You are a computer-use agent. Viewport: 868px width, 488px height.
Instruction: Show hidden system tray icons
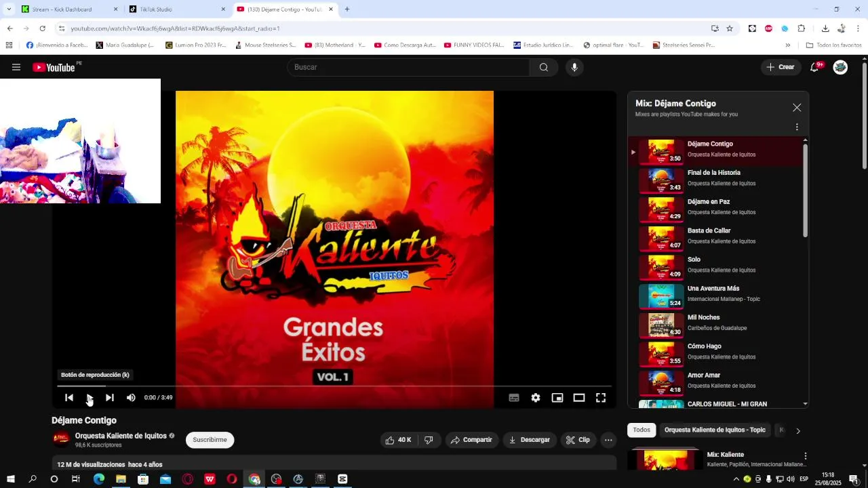[736, 479]
